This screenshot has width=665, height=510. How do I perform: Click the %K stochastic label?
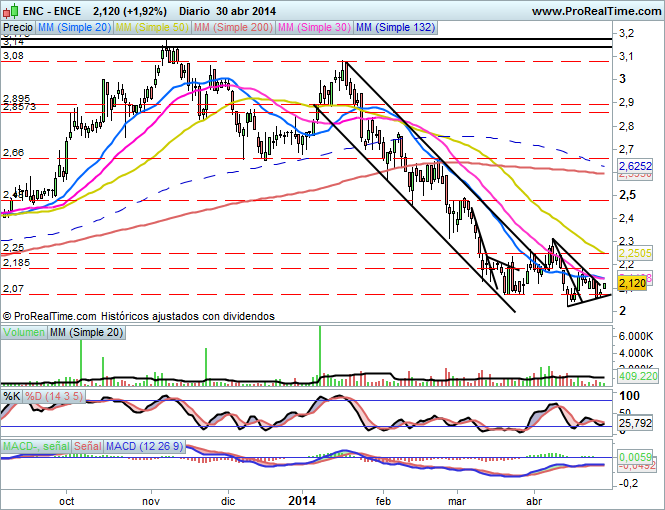(x=12, y=396)
